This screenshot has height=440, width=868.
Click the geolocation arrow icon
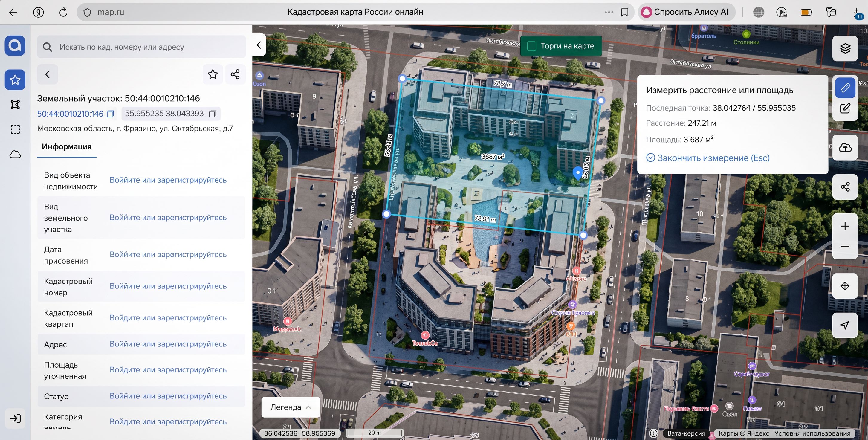coord(845,325)
